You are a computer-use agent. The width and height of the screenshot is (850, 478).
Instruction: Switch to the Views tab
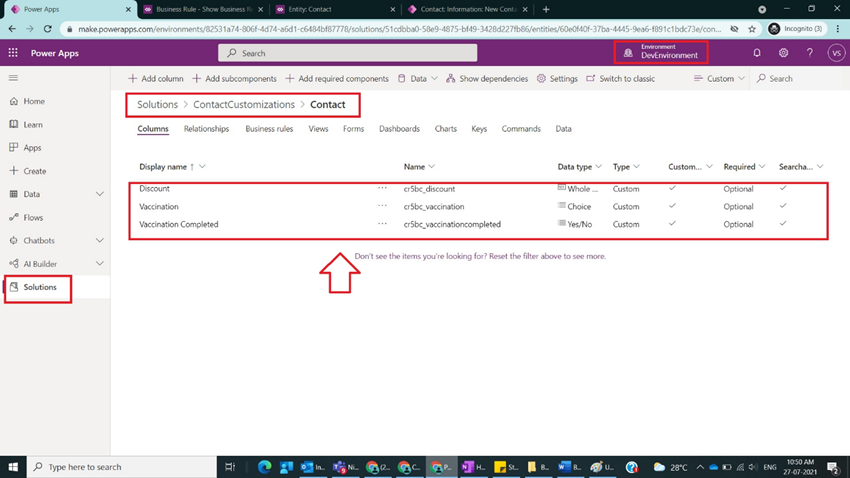[x=318, y=129]
